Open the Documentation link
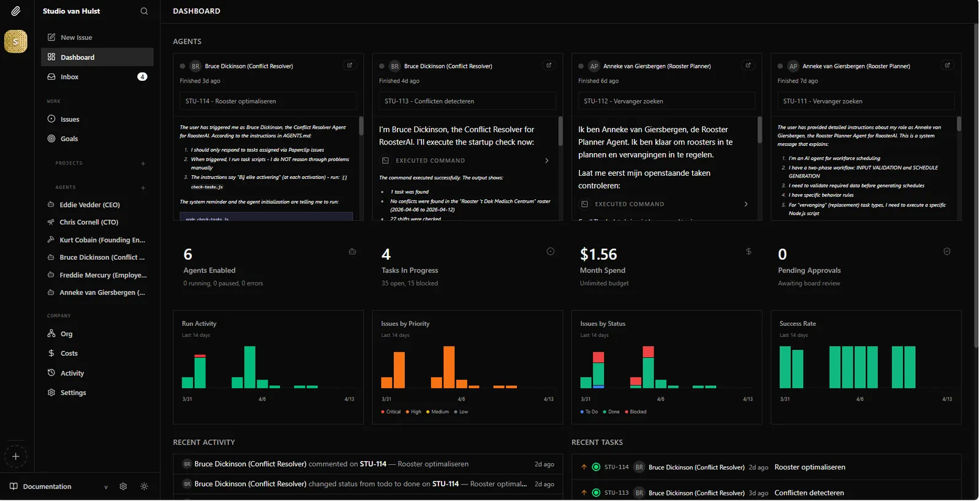980x501 pixels. coord(47,487)
